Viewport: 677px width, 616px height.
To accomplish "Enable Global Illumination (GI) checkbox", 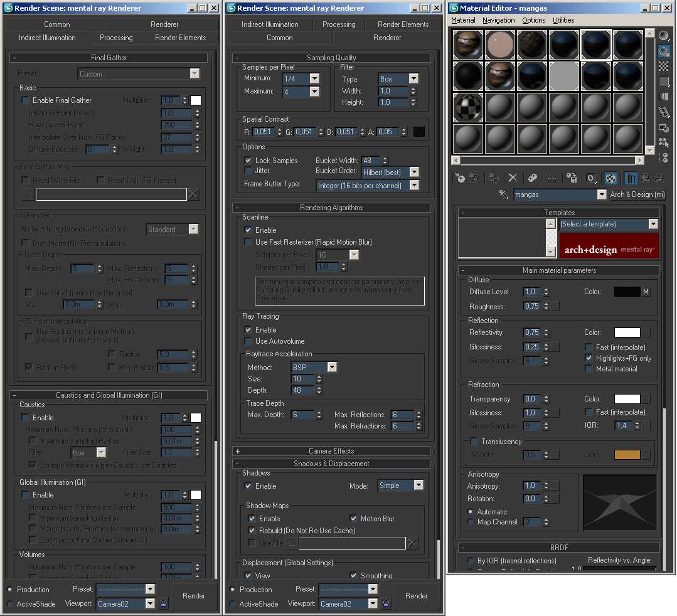I will [x=26, y=495].
